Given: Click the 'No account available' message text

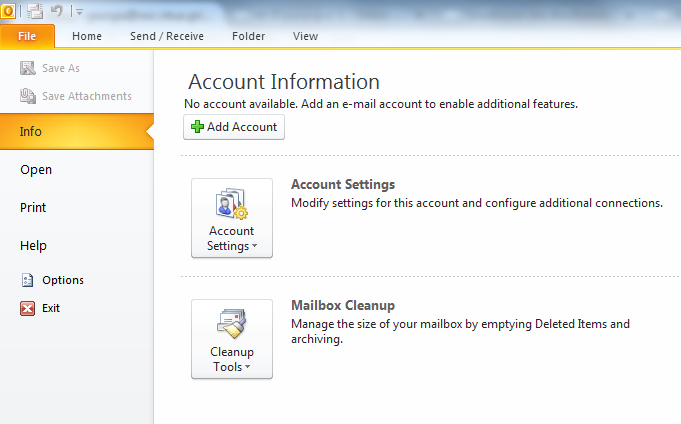Looking at the screenshot, I should click(x=381, y=104).
